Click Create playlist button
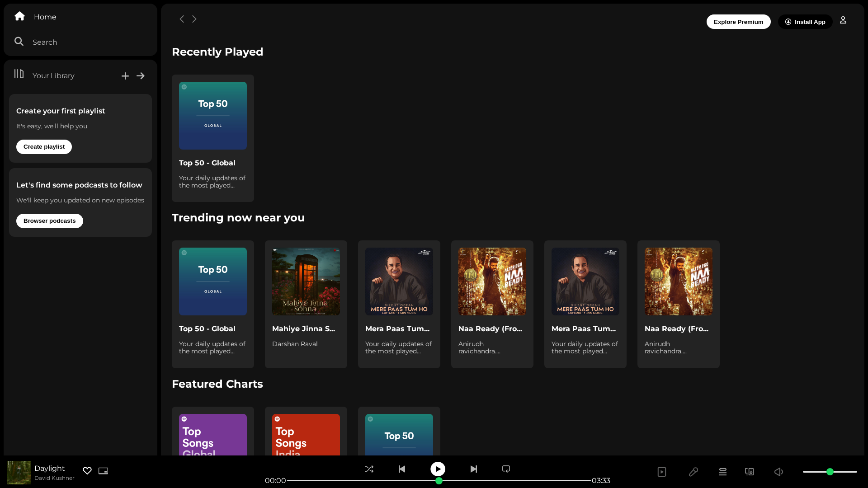 point(44,147)
